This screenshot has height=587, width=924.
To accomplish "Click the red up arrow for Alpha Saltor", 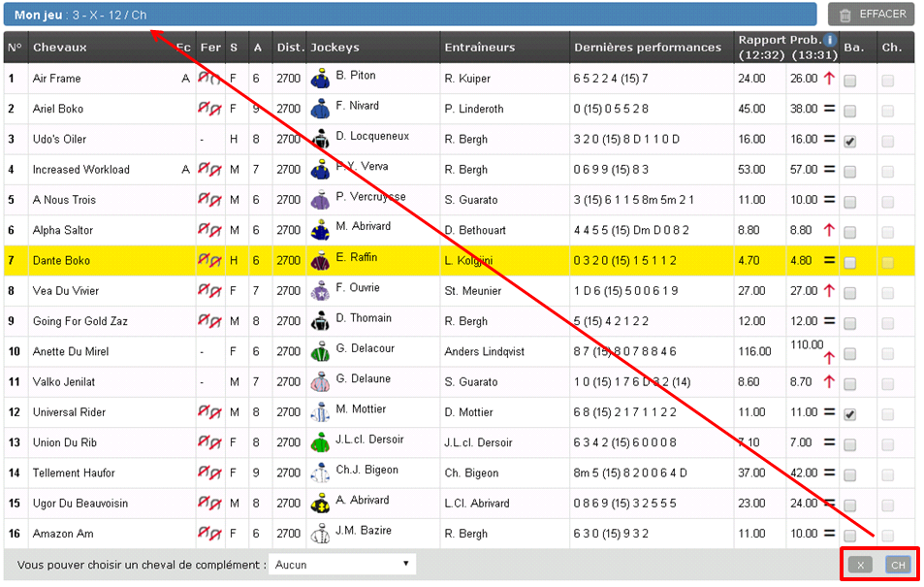I will click(829, 231).
